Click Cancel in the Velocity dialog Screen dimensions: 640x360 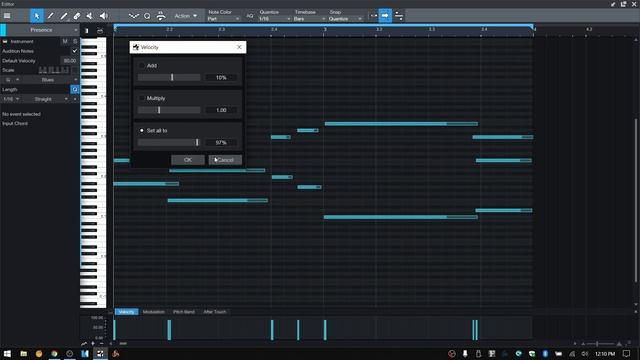(x=225, y=160)
